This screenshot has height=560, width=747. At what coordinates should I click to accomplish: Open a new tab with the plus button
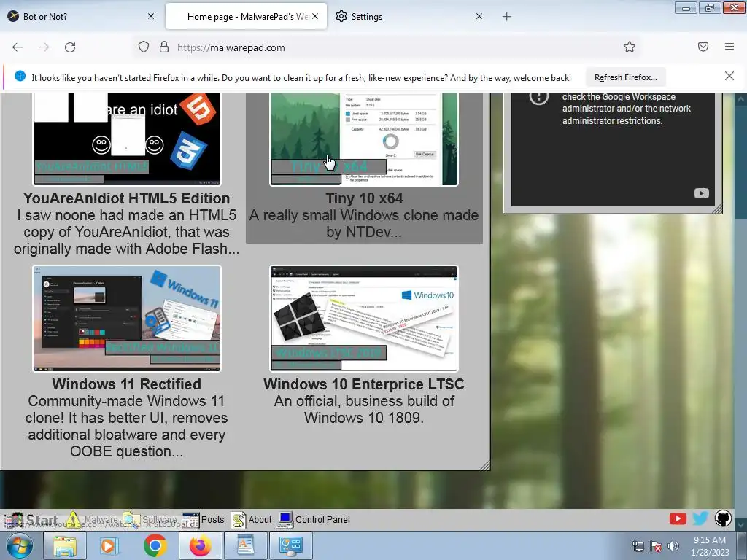tap(506, 17)
